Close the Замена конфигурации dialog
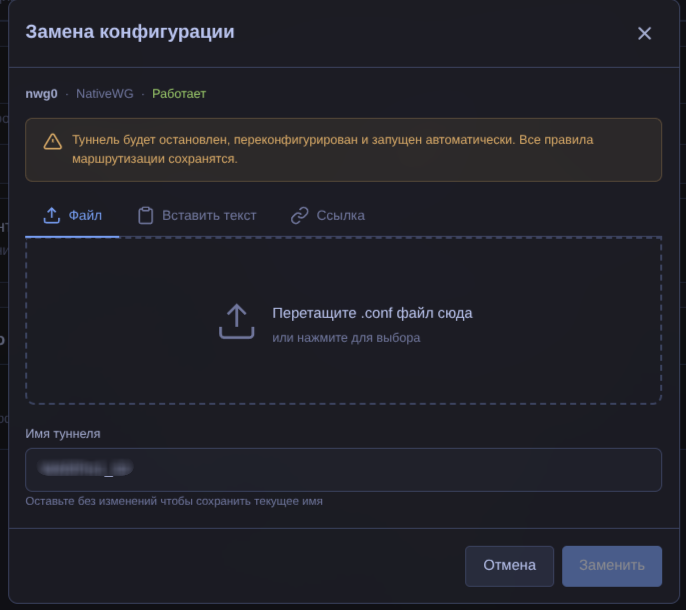Screen dimensions: 686x610 tap(644, 33)
